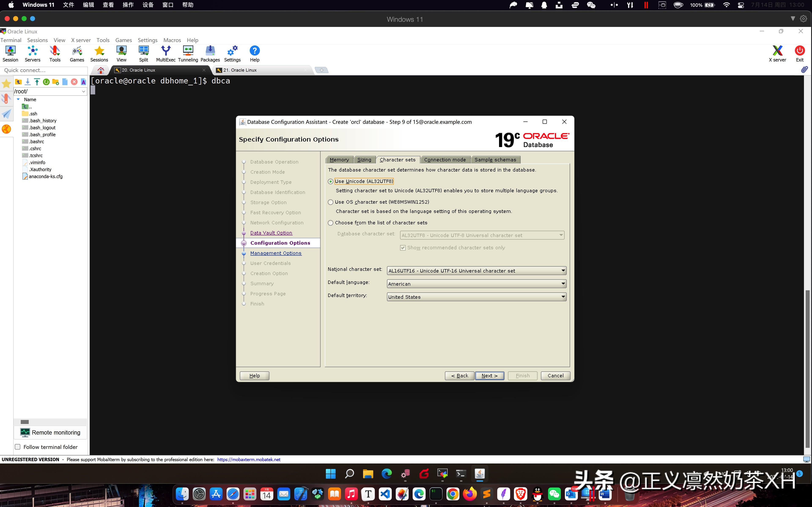Open the Default territory dropdown
The image size is (812, 507).
tap(563, 296)
